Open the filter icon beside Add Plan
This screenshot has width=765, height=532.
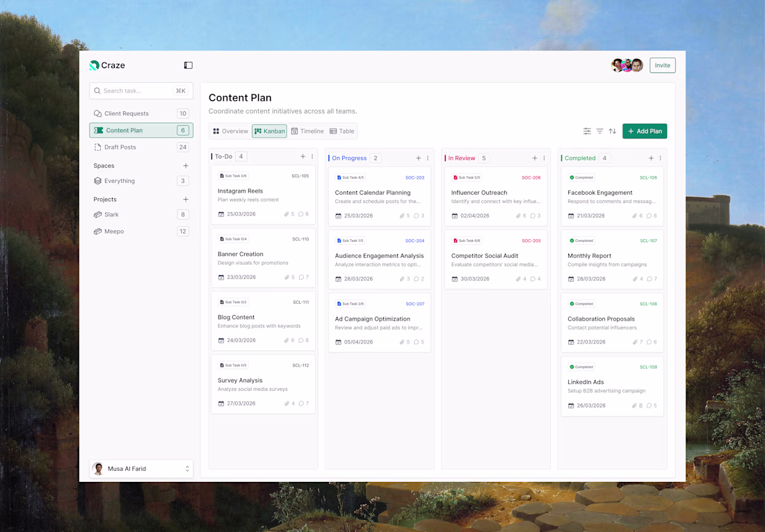(599, 131)
